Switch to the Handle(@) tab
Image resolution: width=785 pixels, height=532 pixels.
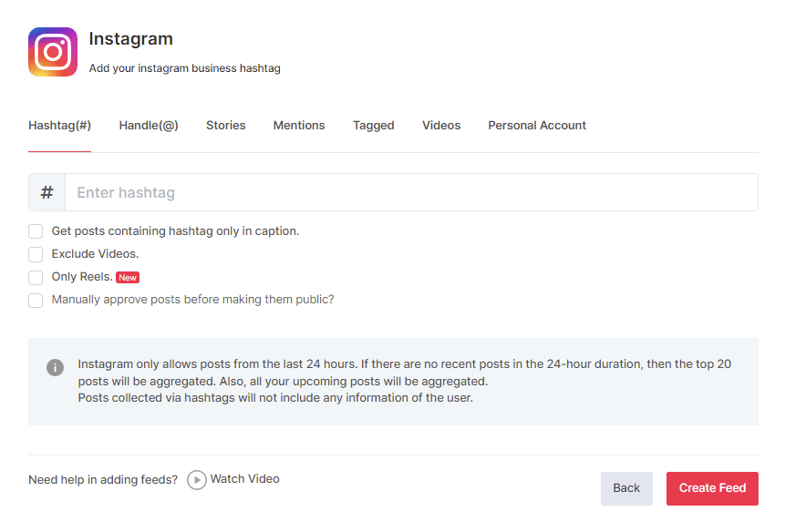pyautogui.click(x=149, y=126)
